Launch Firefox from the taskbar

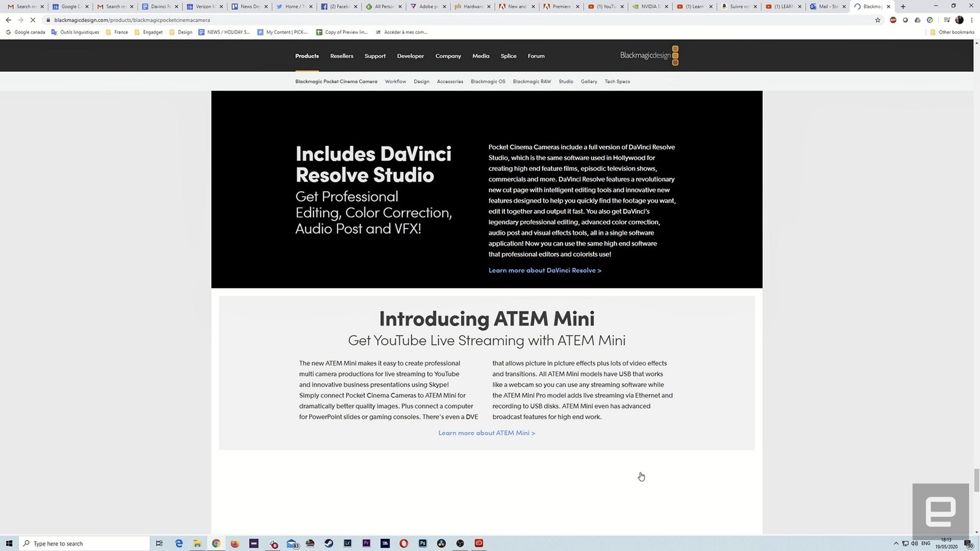[235, 543]
